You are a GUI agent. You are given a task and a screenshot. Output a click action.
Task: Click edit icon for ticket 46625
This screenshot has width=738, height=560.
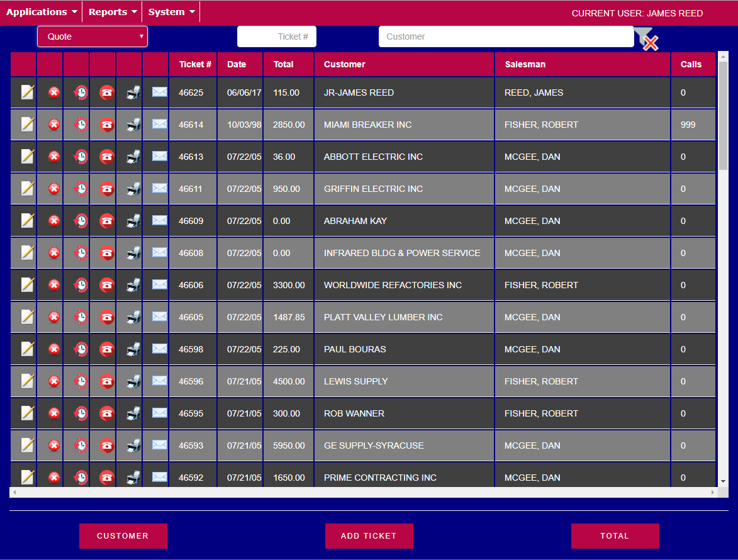pos(27,92)
